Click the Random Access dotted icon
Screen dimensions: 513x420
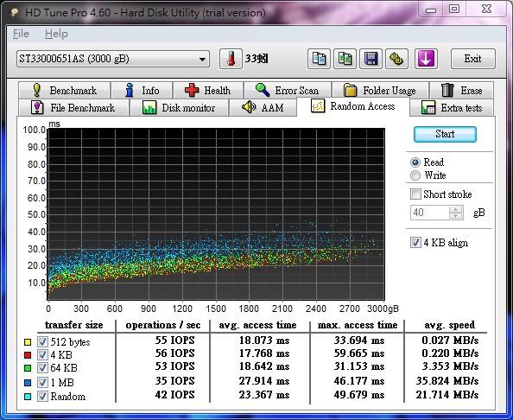click(318, 106)
